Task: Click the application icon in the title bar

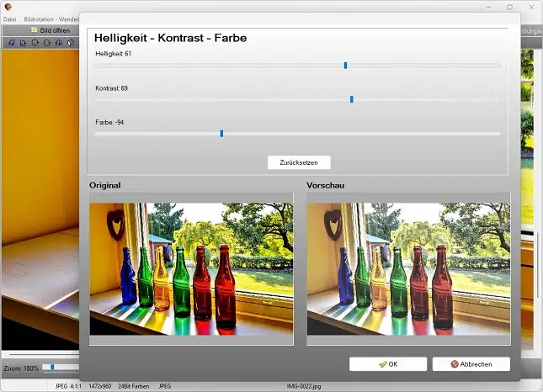Action: pyautogui.click(x=8, y=6)
